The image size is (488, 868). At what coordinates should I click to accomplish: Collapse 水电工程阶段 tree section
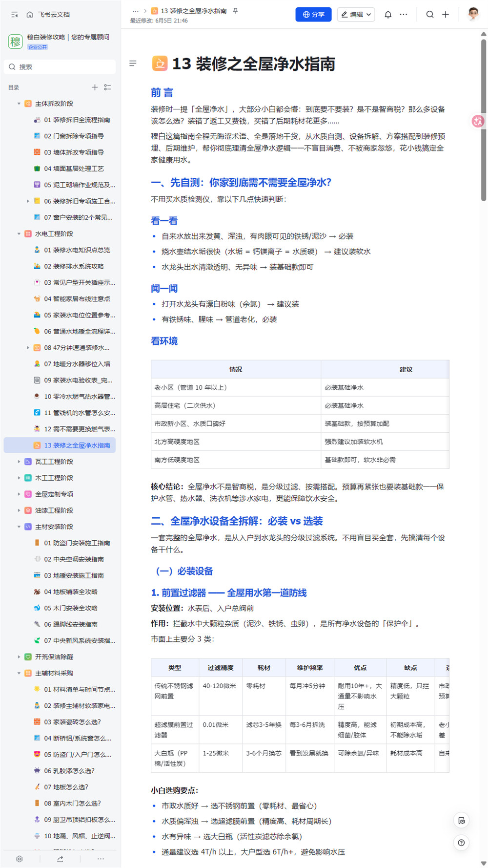coord(19,233)
